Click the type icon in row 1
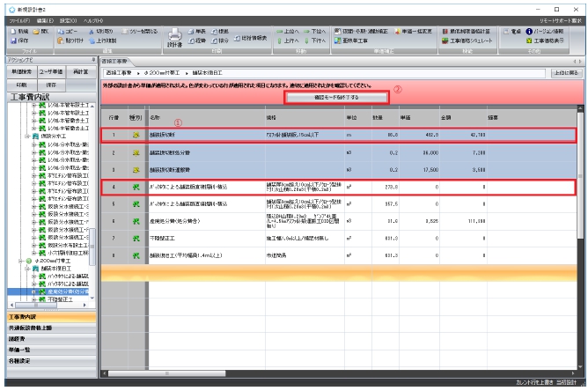 point(136,136)
